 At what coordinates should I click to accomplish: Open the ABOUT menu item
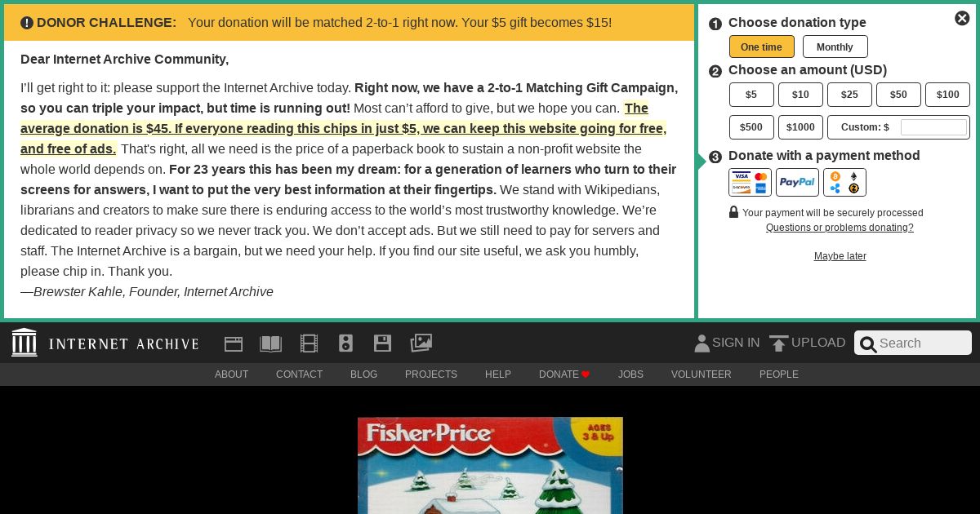point(231,374)
